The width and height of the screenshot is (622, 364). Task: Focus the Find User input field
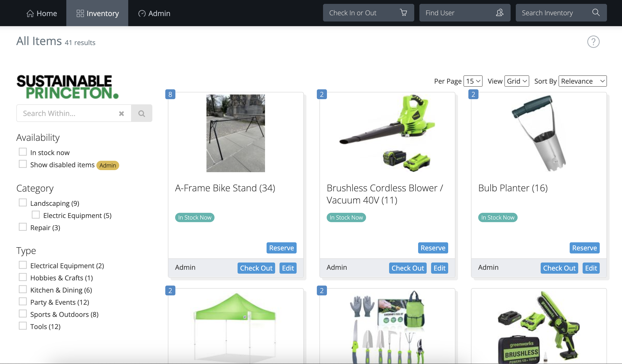click(465, 13)
